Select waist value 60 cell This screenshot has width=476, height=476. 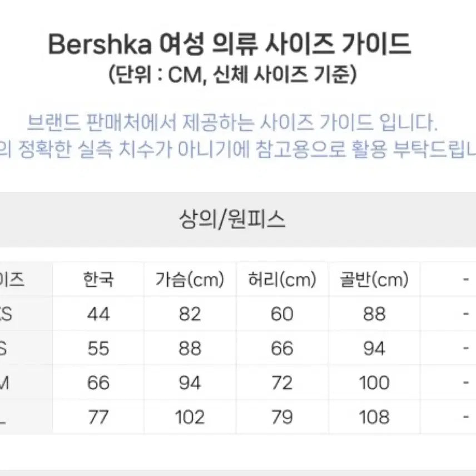point(282,314)
